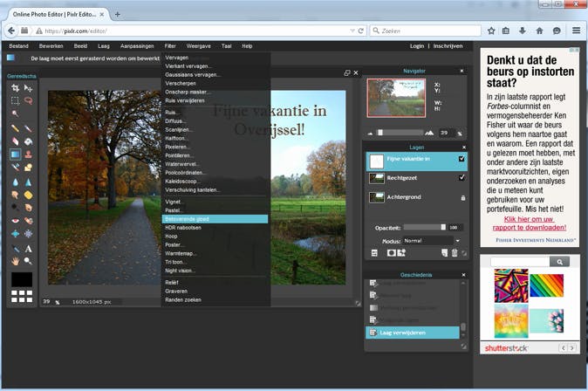Select the Crop tool
The width and height of the screenshot is (588, 391).
[15, 88]
